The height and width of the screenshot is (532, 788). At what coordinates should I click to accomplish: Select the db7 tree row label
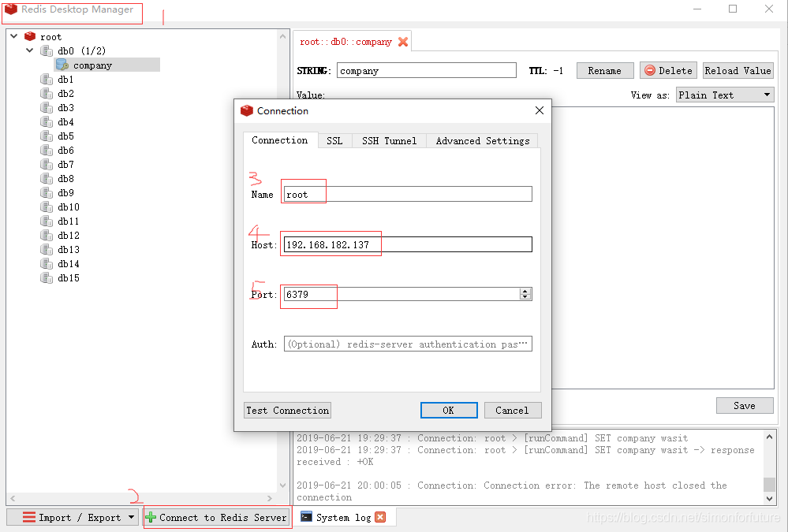pos(65,164)
